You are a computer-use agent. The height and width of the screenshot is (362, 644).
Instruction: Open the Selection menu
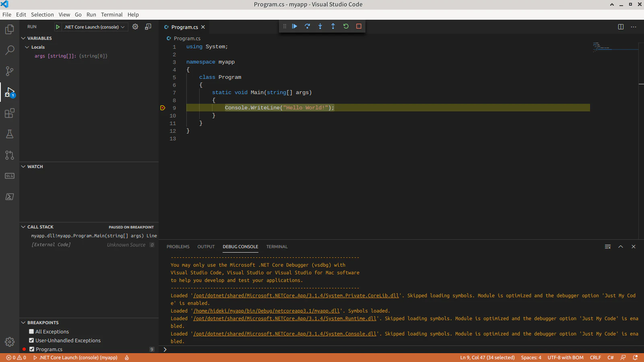coord(42,14)
